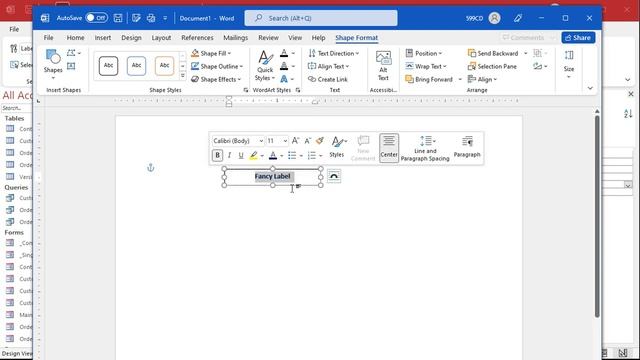Viewport: 640px width, 360px height.
Task: Switch to the Home tab
Action: (76, 38)
